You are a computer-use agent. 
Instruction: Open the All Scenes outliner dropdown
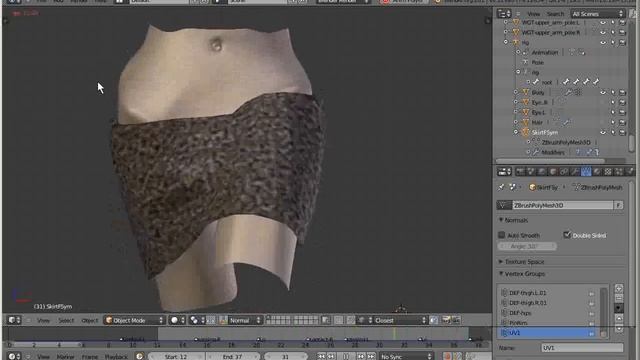coord(597,14)
